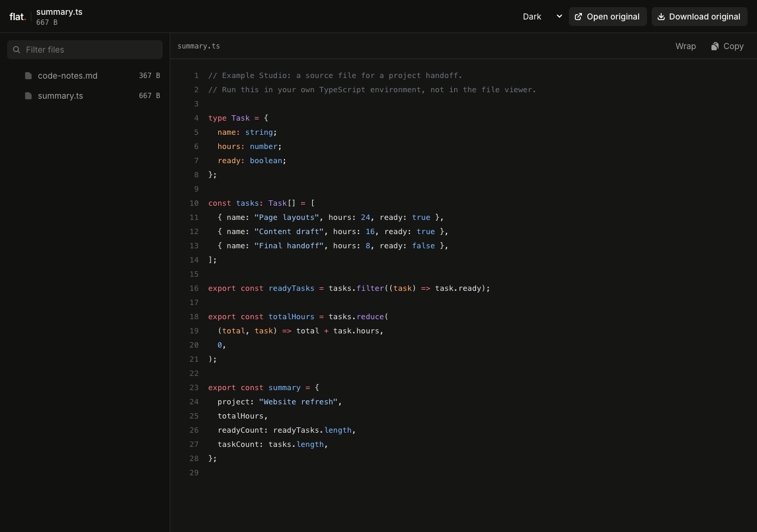Viewport: 757px width, 532px height.
Task: Click the "type Task = {" line
Action: [x=238, y=118]
